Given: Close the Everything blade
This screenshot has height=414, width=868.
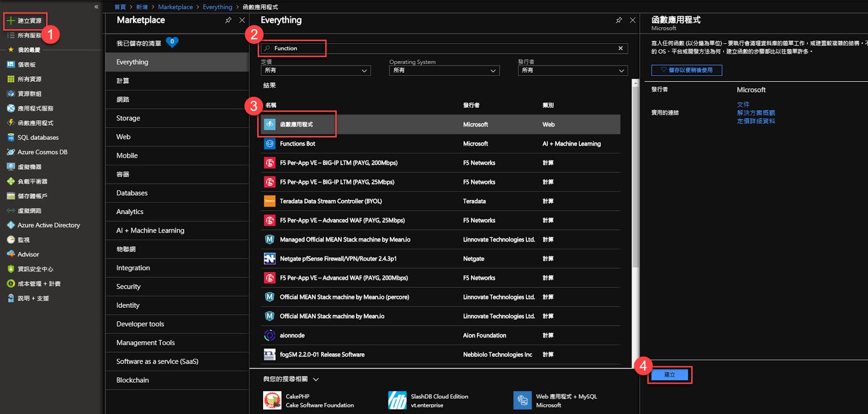Looking at the screenshot, I should coord(633,20).
